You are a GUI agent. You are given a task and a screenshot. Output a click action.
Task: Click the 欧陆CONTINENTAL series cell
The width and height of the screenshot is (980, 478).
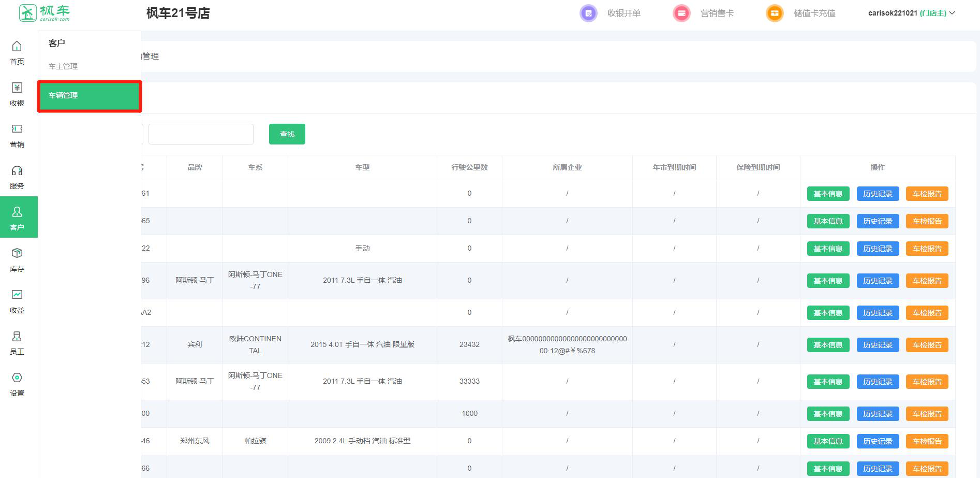coord(255,344)
